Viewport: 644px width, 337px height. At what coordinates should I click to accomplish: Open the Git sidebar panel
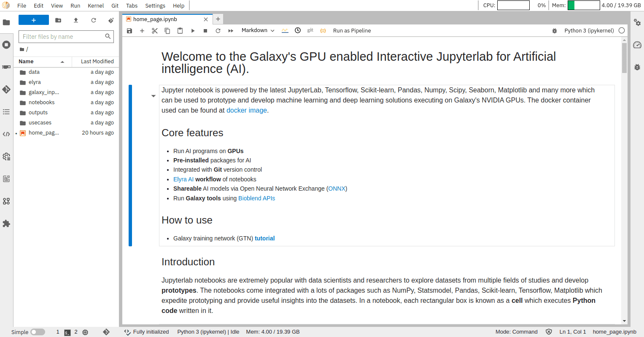point(6,89)
